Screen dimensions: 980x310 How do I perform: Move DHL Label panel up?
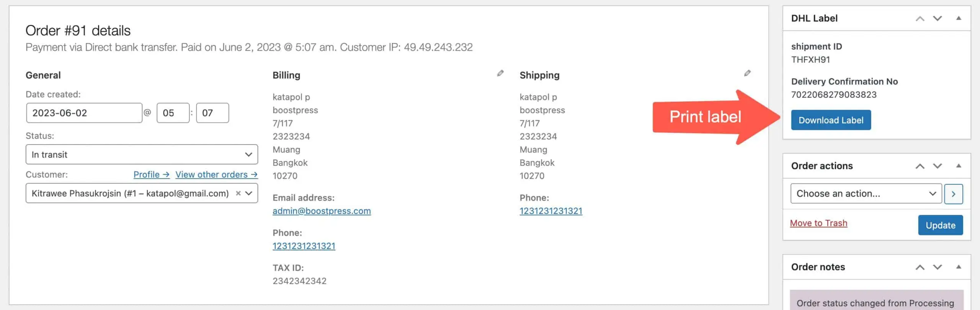click(x=920, y=18)
